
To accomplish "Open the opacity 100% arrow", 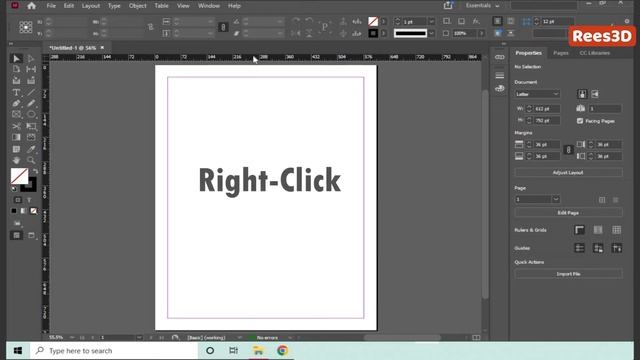I will (x=482, y=33).
